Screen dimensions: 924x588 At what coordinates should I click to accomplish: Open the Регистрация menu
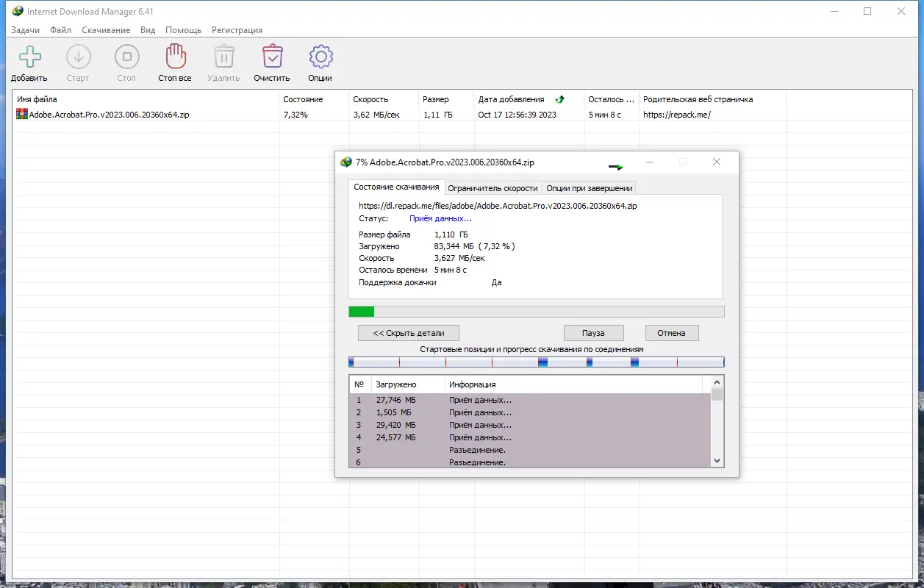237,30
